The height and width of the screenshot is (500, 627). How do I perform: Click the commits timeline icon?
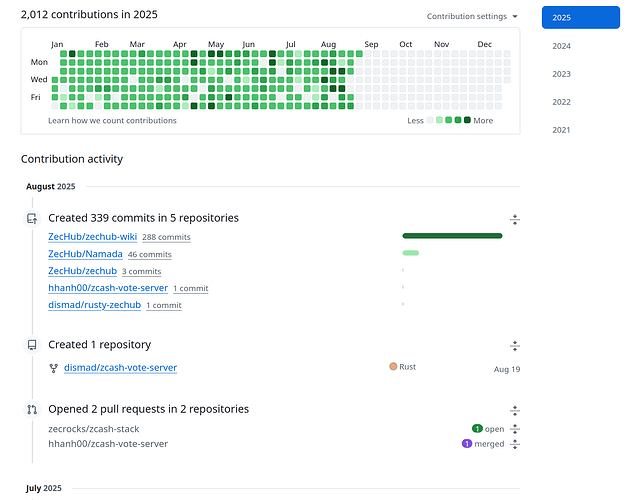[32, 218]
